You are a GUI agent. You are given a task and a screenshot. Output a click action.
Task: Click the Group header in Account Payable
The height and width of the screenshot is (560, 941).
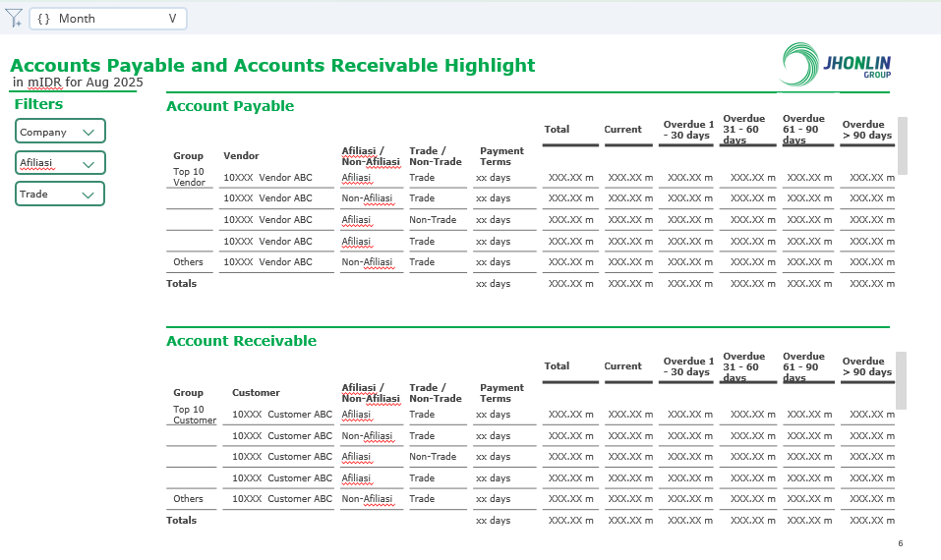click(188, 156)
